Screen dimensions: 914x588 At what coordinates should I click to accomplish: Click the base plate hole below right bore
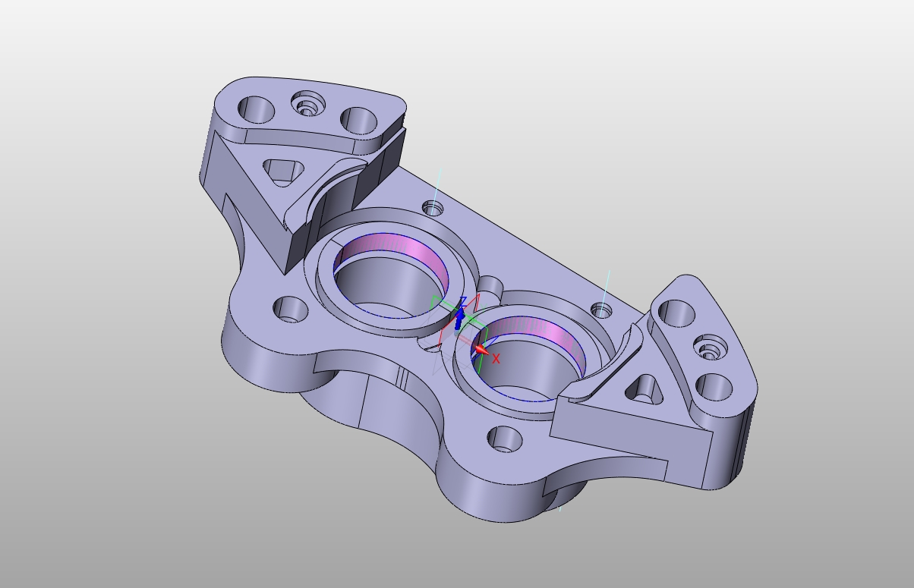tap(504, 439)
